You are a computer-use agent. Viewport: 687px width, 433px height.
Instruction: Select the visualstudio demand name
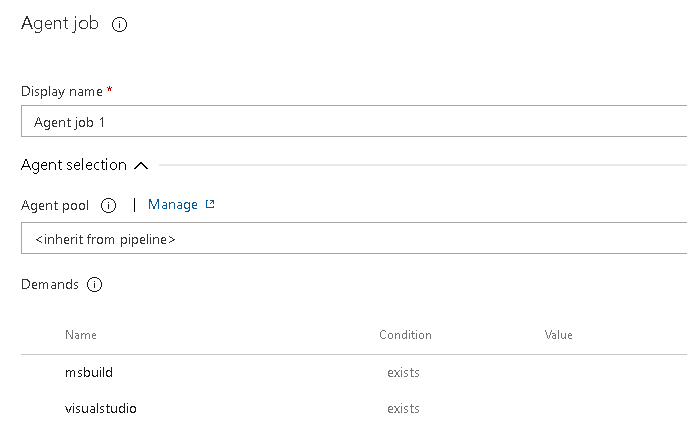pos(101,408)
